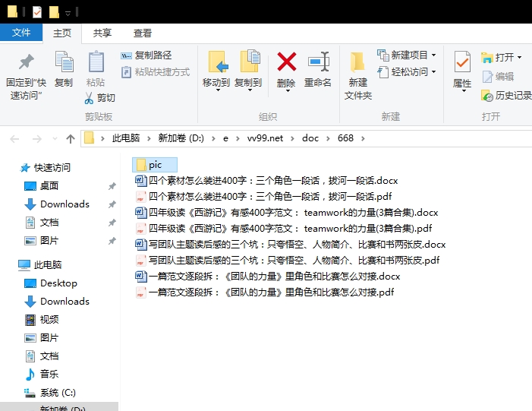
Task: Select the pic folder
Action: tap(155, 165)
